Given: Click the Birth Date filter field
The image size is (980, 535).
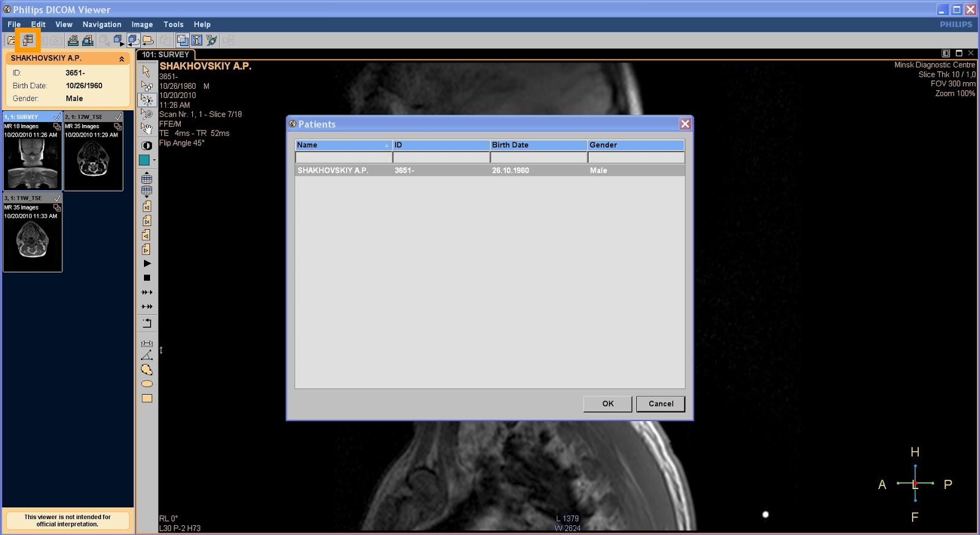Looking at the screenshot, I should (x=538, y=157).
